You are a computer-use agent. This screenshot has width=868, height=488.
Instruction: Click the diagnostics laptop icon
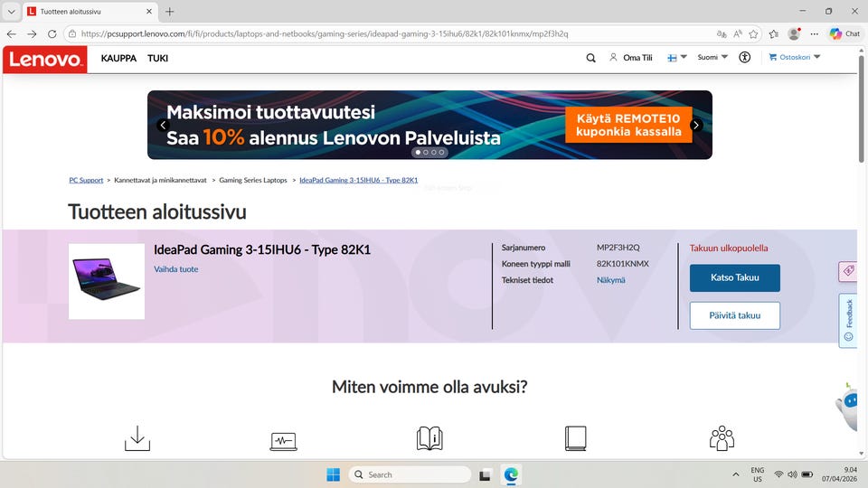[283, 441]
